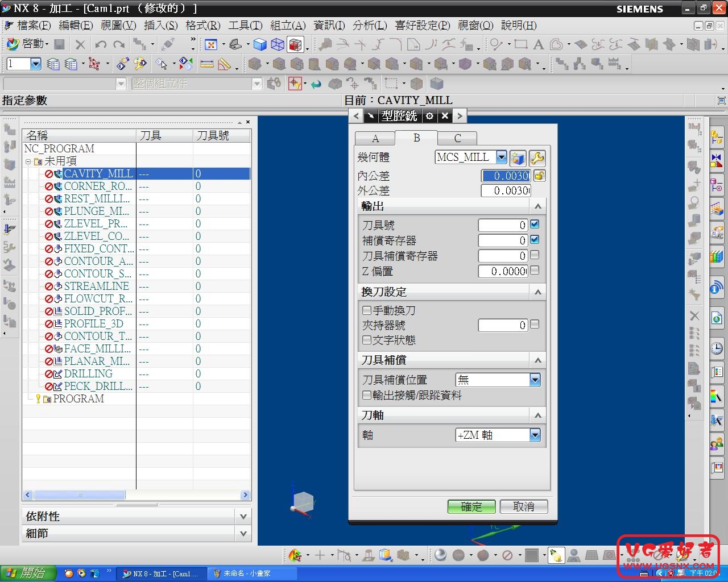The height and width of the screenshot is (582, 728).
Task: Open the +ZM 軸 axis dropdown
Action: [x=535, y=435]
